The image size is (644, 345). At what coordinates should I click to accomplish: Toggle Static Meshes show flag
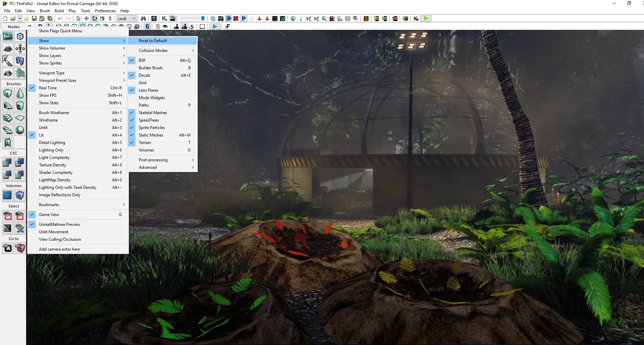pos(163,135)
